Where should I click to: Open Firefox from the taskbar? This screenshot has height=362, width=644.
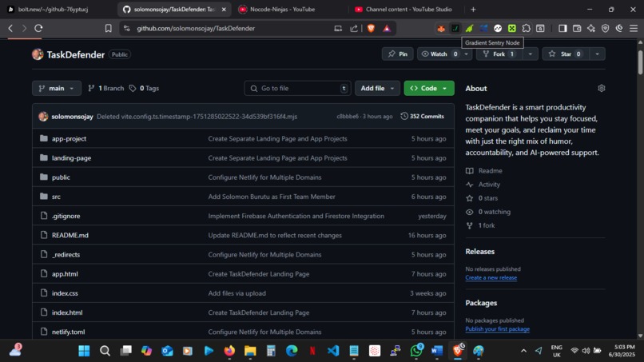[229, 351]
